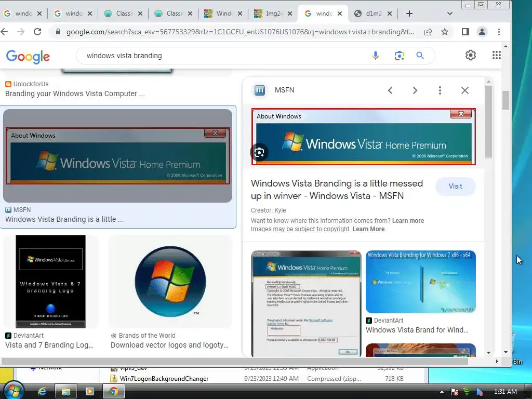Image resolution: width=532 pixels, height=399 pixels.
Task: Click the page vertical scrollbar thumb
Action: [506, 100]
